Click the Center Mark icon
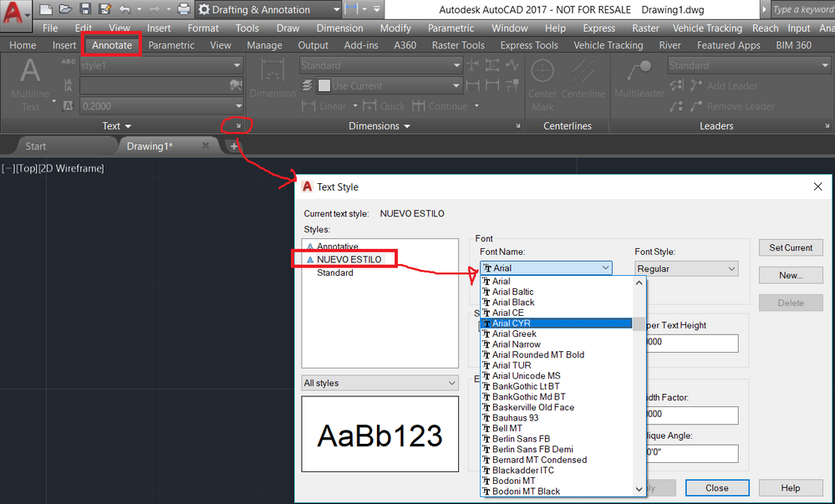Viewport: 835px width, 504px height. [542, 74]
